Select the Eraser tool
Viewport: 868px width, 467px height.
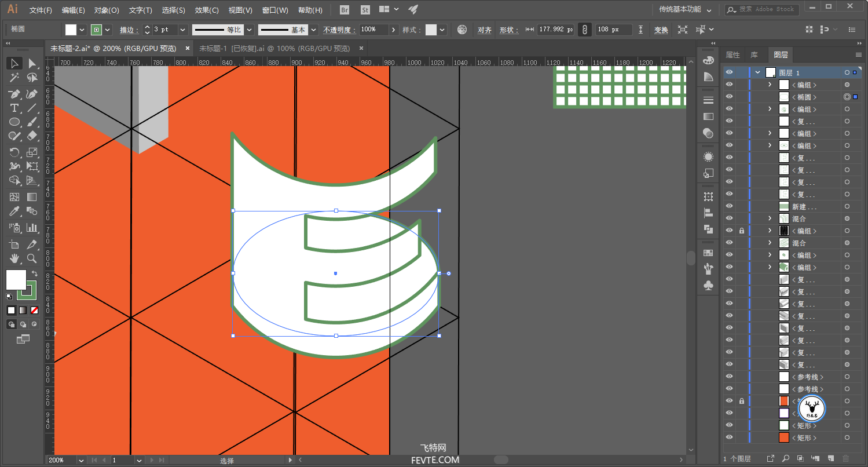point(32,136)
